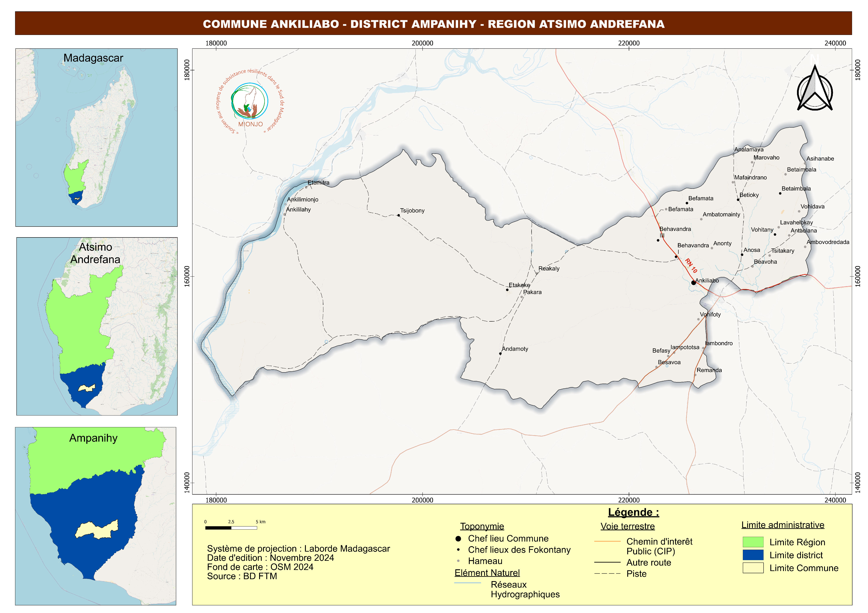Click the Ankiliabo commune chief-town marker
This screenshot has height=613, width=868.
pyautogui.click(x=693, y=283)
